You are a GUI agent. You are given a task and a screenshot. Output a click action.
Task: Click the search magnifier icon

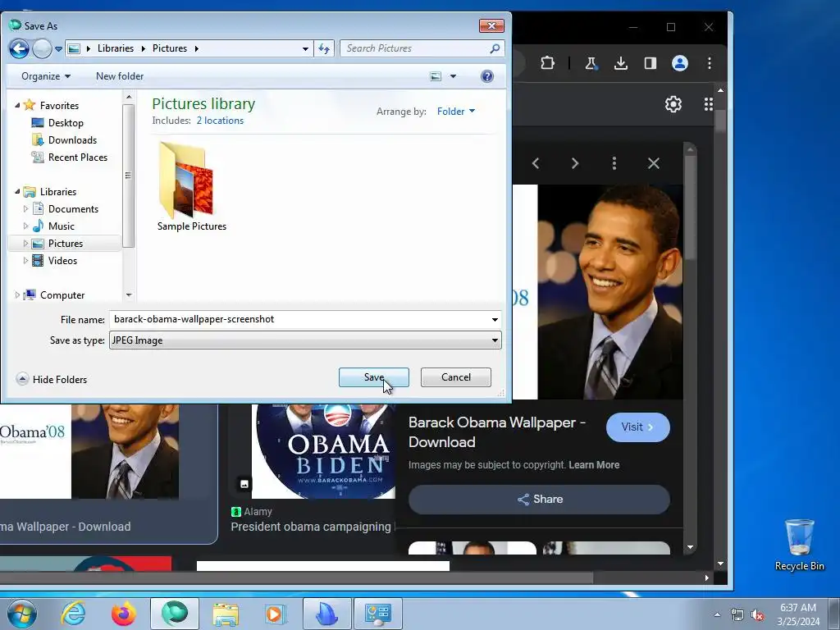tap(495, 48)
